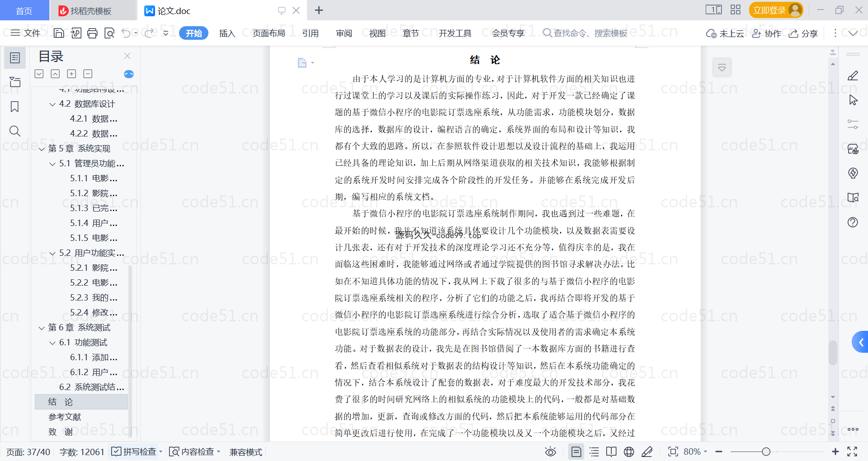Close the 目录 outline panel
Image resolution: width=868 pixels, height=461 pixels.
(x=127, y=56)
